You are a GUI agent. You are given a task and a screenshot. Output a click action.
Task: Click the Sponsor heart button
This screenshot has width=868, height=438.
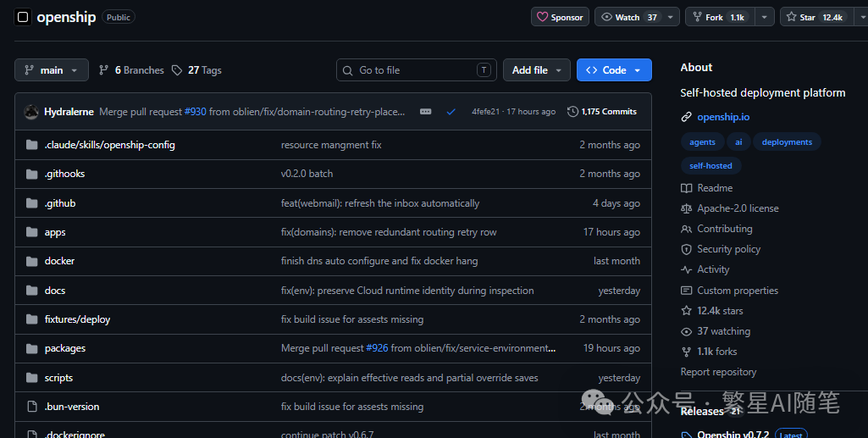(560, 17)
